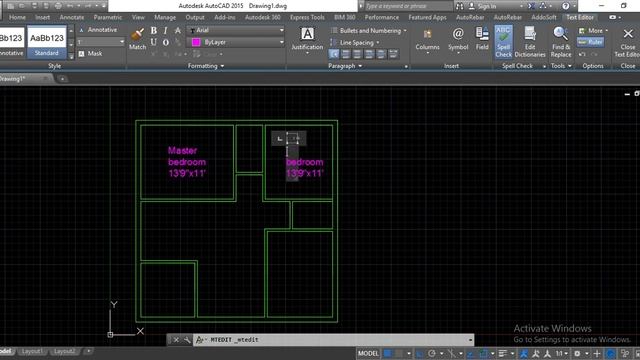Open the Autodesk Exchange Apps icon
The height and width of the screenshot is (360, 640).
tap(531, 6)
